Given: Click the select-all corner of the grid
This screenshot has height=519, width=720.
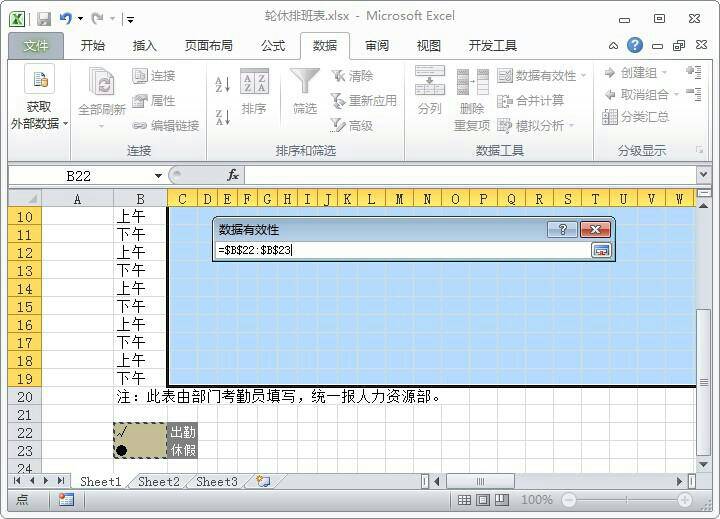Looking at the screenshot, I should [x=25, y=198].
